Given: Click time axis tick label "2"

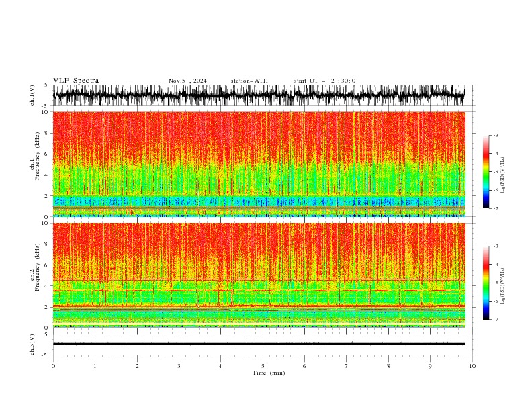Looking at the screenshot, I should pos(137,366).
